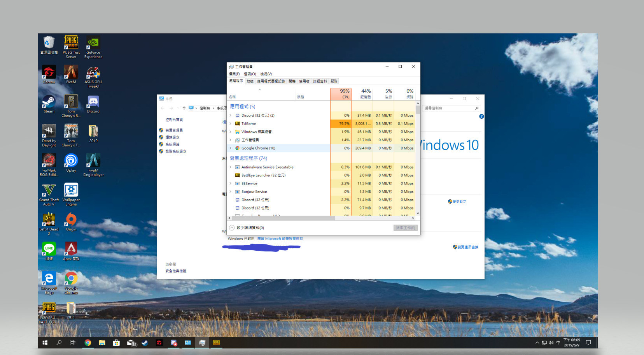Select the Grand Theft Auto V icon
644x355 pixels.
[49, 195]
